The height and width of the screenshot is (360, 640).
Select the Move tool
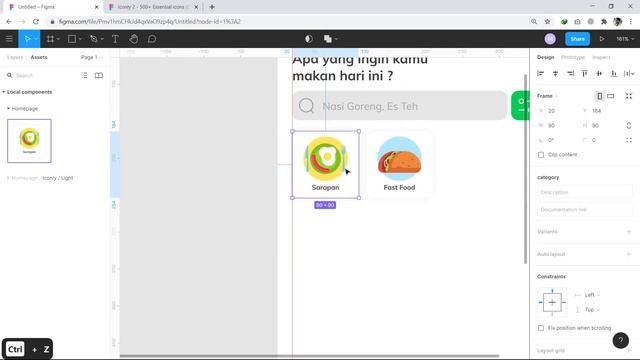pos(27,39)
